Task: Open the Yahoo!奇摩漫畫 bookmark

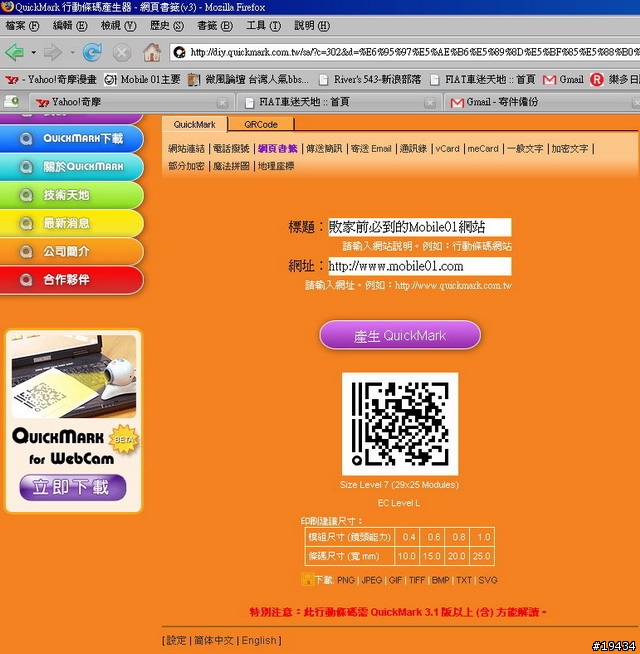Action: [x=51, y=79]
